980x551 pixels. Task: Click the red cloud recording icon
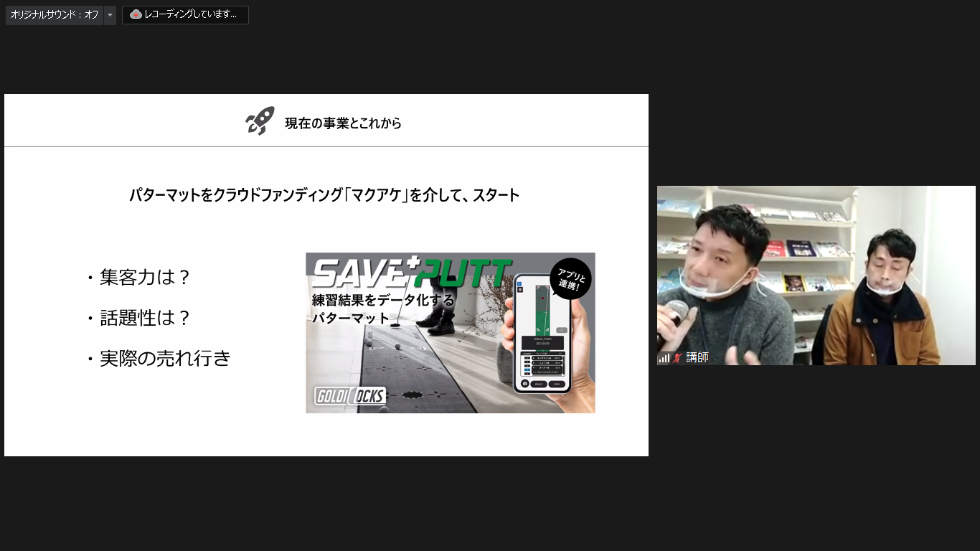(136, 15)
